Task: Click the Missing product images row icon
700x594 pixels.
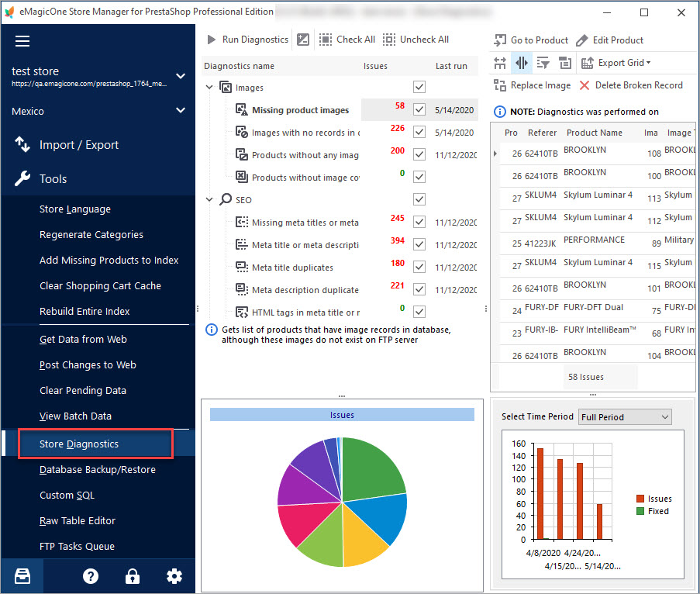Action: pyautogui.click(x=242, y=109)
